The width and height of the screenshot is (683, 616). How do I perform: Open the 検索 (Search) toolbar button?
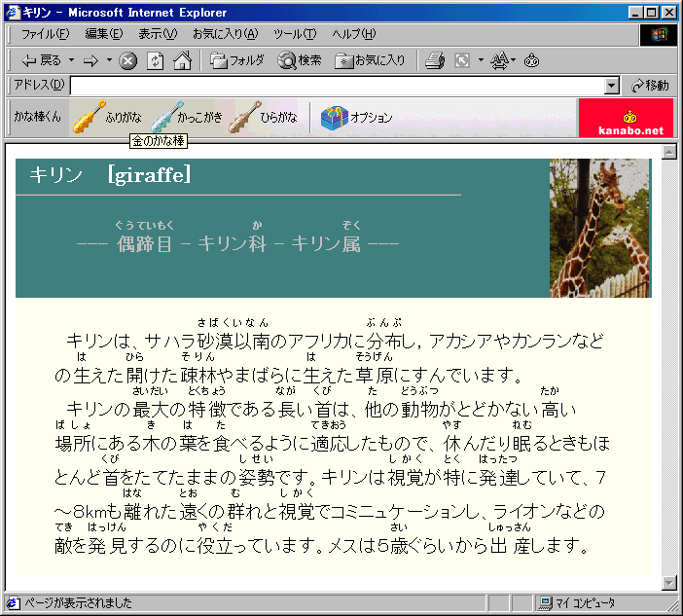point(300,60)
